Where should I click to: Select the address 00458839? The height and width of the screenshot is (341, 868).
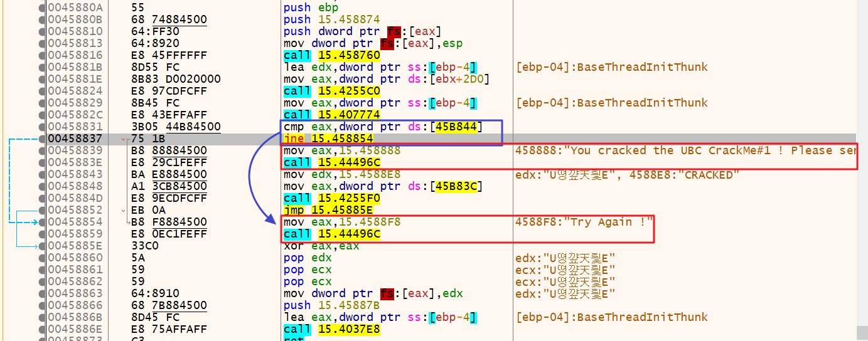[x=75, y=150]
